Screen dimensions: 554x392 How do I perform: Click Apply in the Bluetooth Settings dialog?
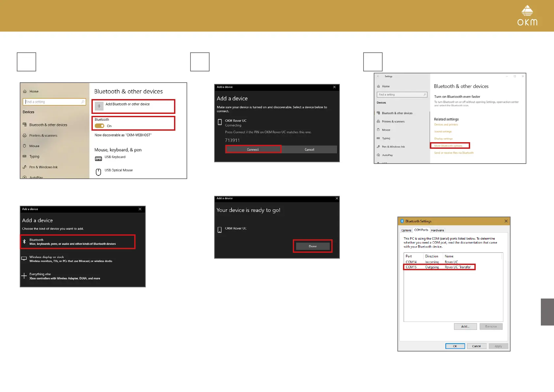coord(498,346)
